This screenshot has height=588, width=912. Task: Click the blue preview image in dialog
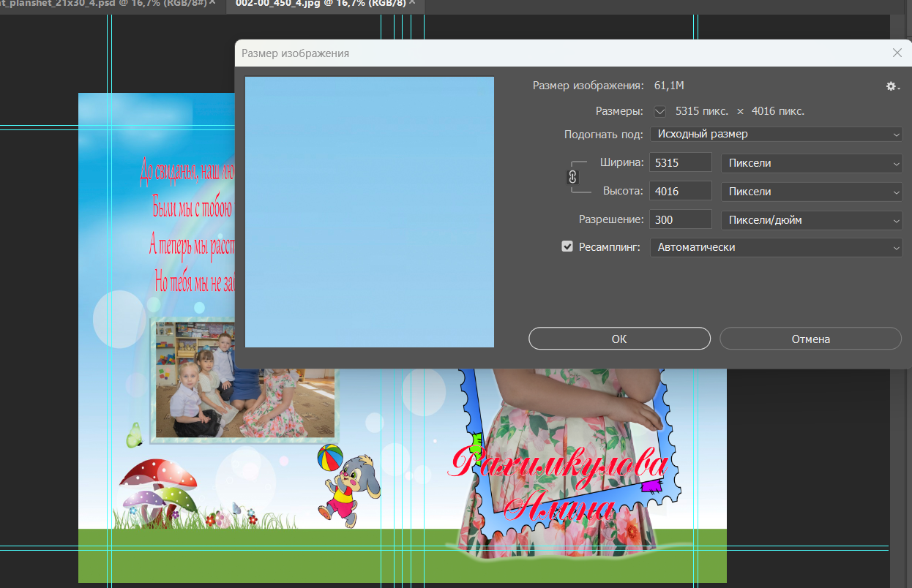coord(370,212)
